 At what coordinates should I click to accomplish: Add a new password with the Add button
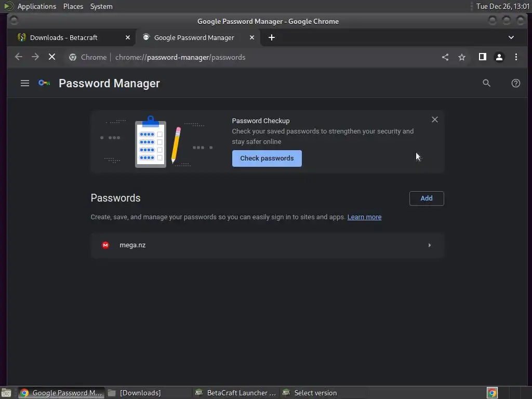click(427, 198)
